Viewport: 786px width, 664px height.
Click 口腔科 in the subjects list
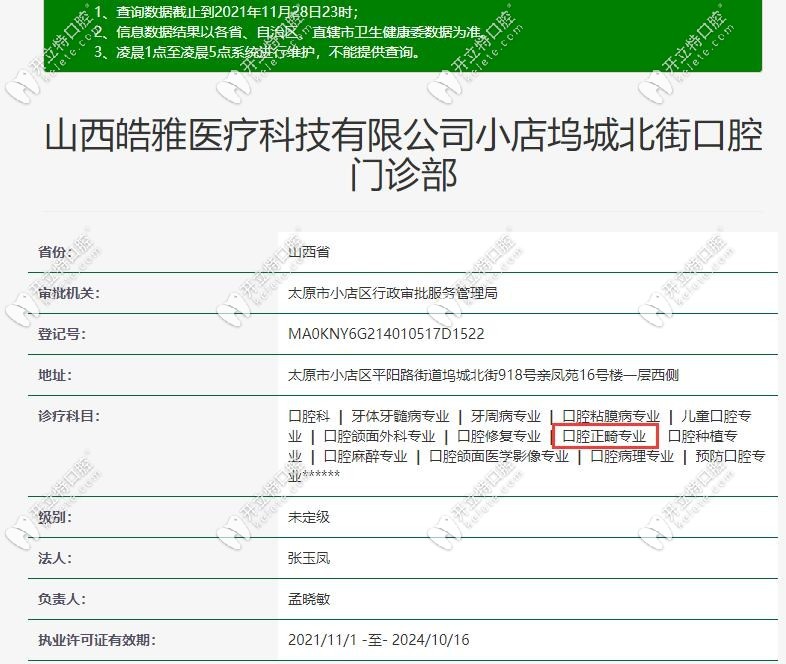309,416
